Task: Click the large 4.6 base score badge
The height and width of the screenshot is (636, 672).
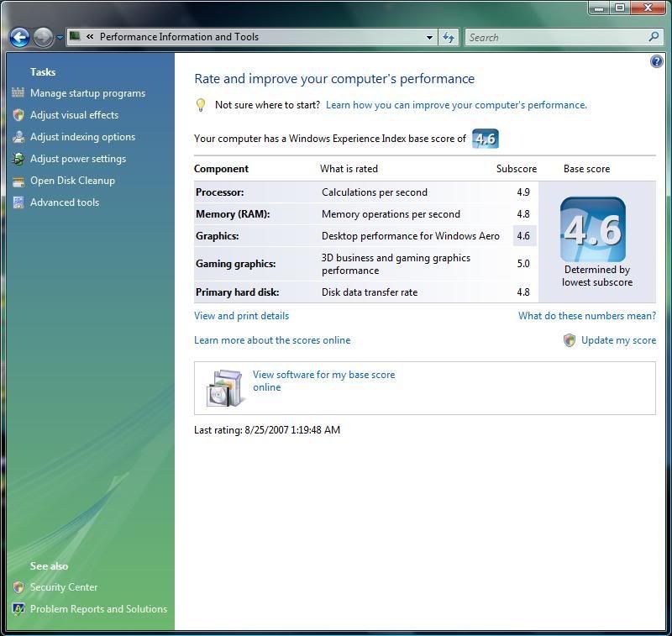Action: click(593, 229)
